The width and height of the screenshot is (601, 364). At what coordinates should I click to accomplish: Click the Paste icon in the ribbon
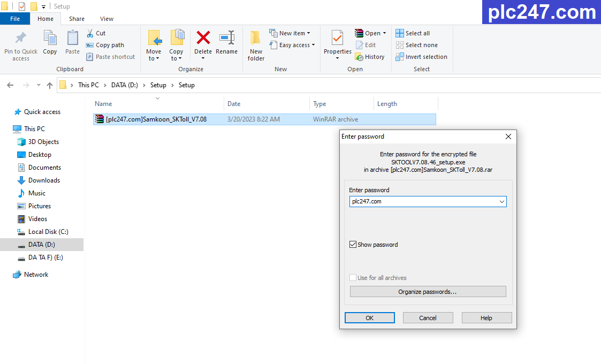pyautogui.click(x=72, y=43)
